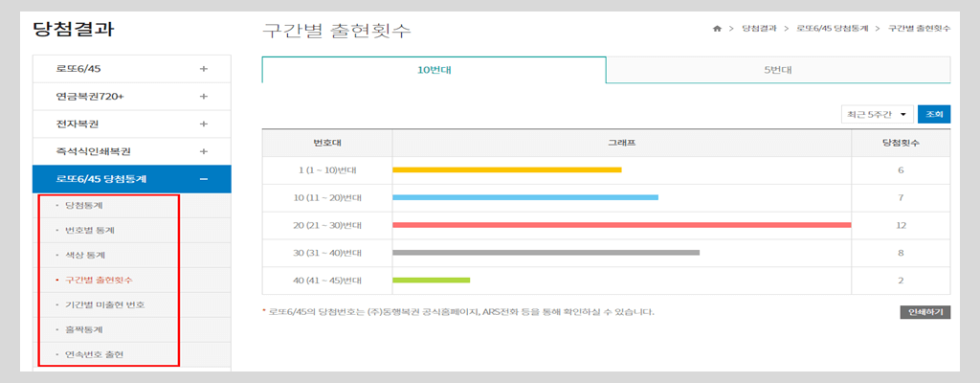Click the win count value 2
Image resolution: width=980 pixels, height=383 pixels.
click(901, 281)
